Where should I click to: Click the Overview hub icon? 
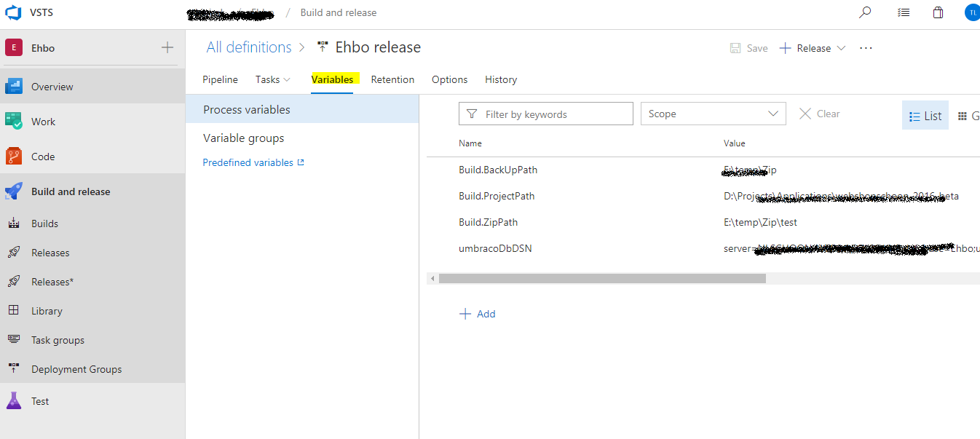[14, 87]
